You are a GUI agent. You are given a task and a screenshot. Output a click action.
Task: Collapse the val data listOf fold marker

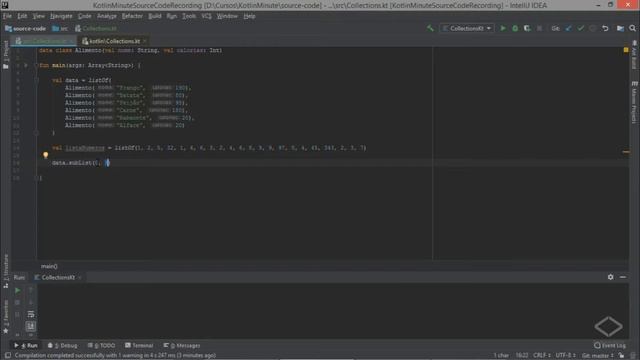pos(36,80)
